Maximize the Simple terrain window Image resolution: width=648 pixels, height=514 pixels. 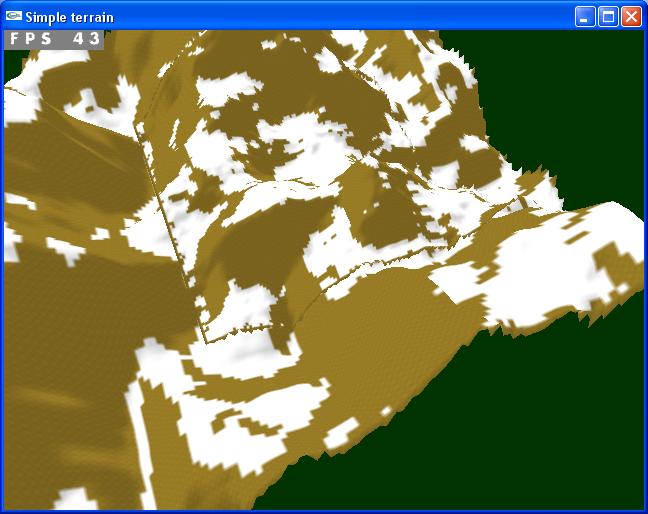[x=608, y=17]
